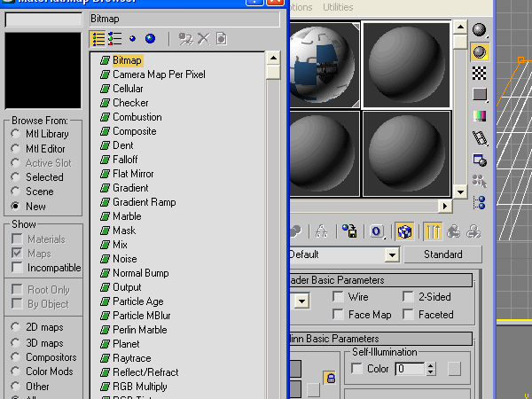
Task: Toggle Video Color Check icon
Action: (480, 116)
